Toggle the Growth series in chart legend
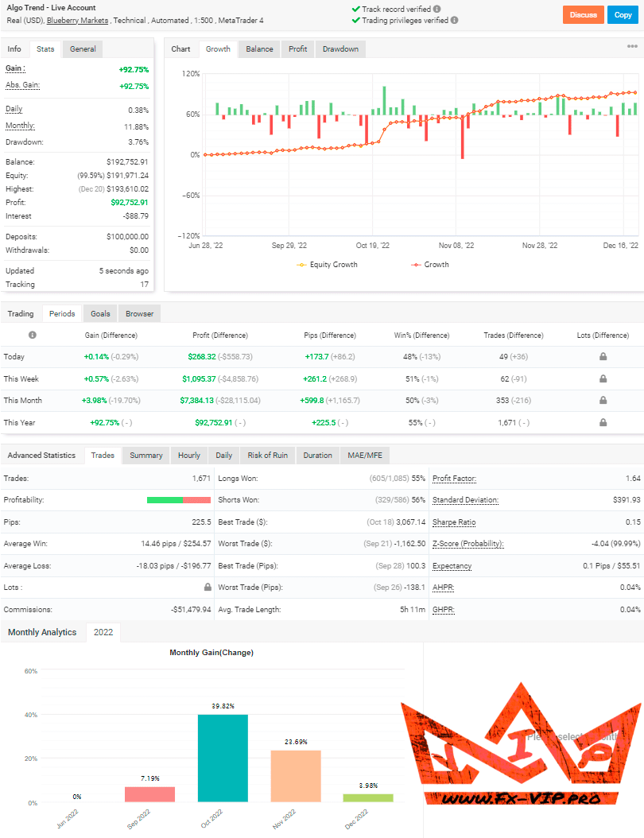The height and width of the screenshot is (838, 644). click(x=430, y=265)
